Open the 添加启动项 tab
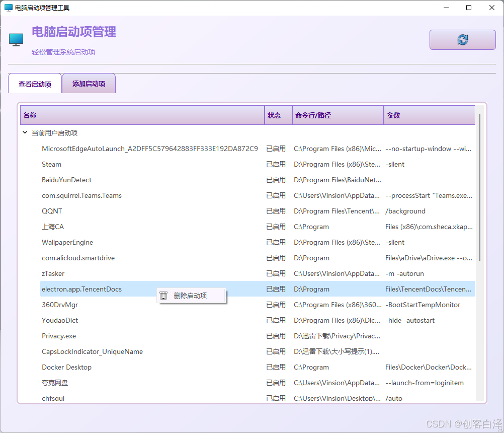The width and height of the screenshot is (504, 433). coord(89,84)
